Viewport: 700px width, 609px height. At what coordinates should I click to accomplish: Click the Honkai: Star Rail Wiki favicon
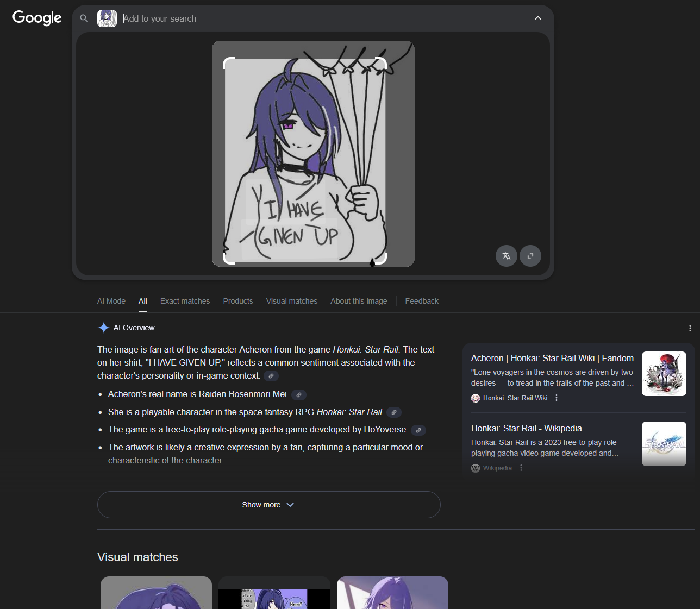pyautogui.click(x=476, y=398)
